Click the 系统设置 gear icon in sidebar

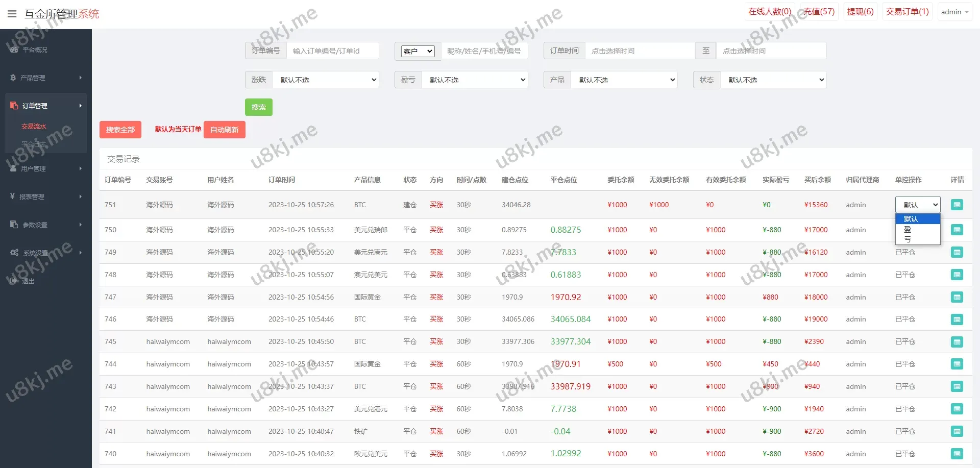pos(14,253)
